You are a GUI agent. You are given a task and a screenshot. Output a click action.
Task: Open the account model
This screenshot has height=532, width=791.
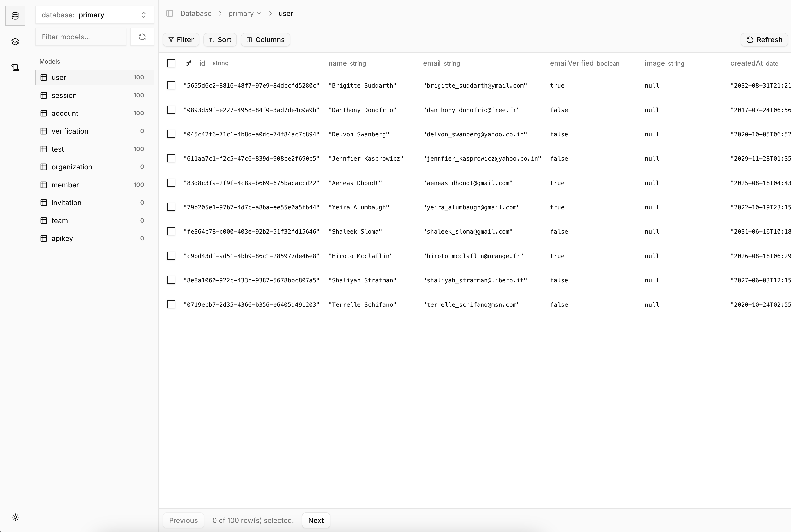point(95,113)
